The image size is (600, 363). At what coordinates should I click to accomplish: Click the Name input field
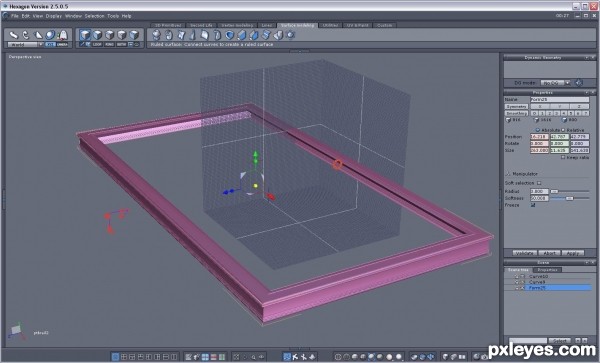[x=559, y=99]
